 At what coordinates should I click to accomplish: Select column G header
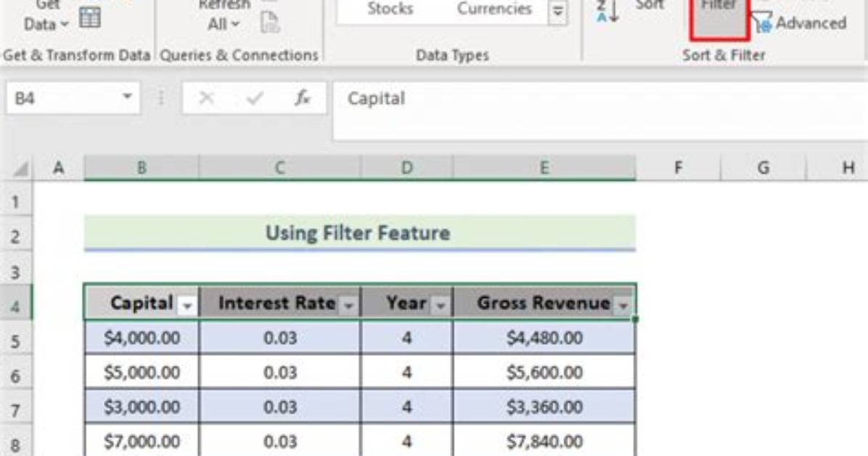[x=763, y=168]
